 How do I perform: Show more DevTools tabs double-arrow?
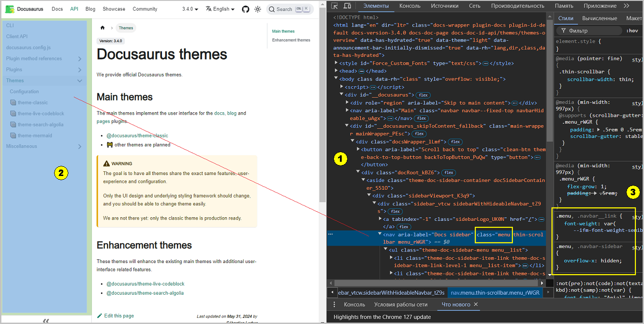[x=627, y=6]
